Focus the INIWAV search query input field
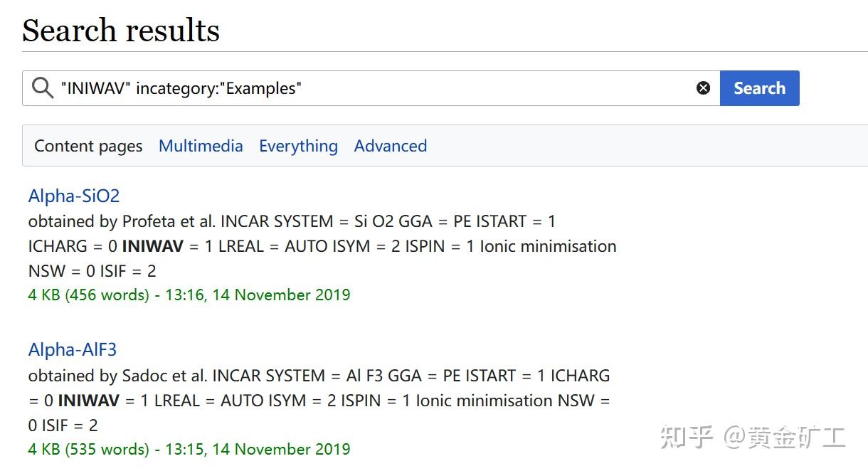 click(370, 88)
